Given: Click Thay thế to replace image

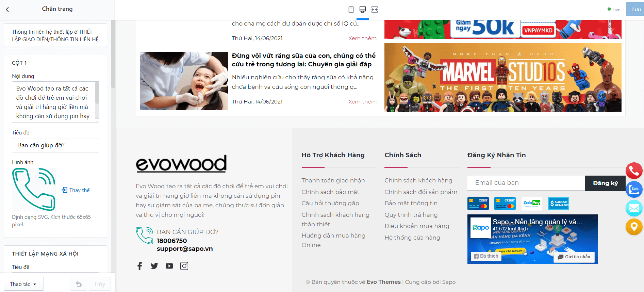Looking at the screenshot, I should [76, 190].
